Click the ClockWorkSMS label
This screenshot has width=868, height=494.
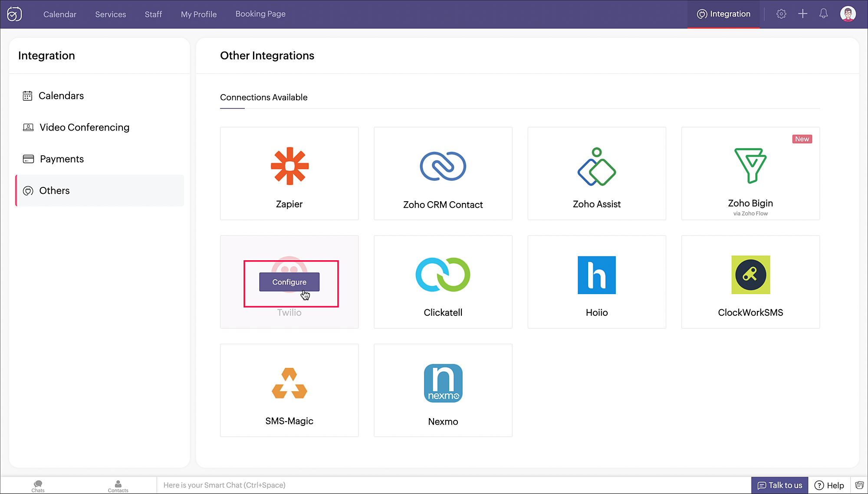coord(750,313)
